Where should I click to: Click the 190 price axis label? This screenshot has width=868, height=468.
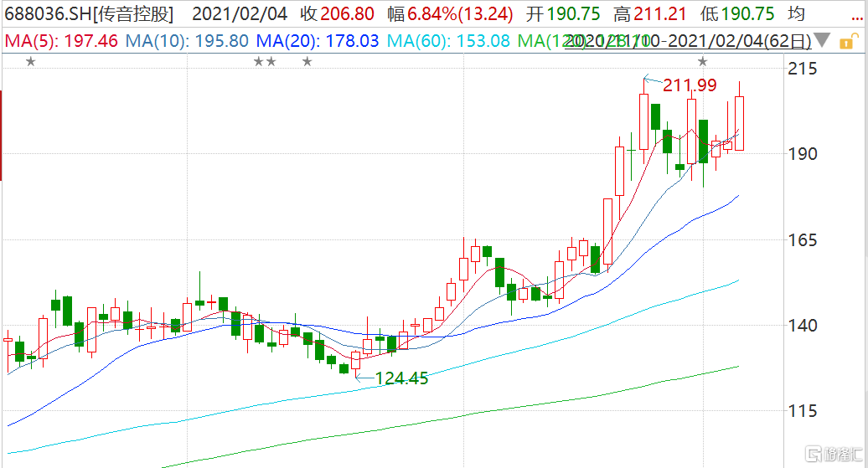[x=803, y=154]
